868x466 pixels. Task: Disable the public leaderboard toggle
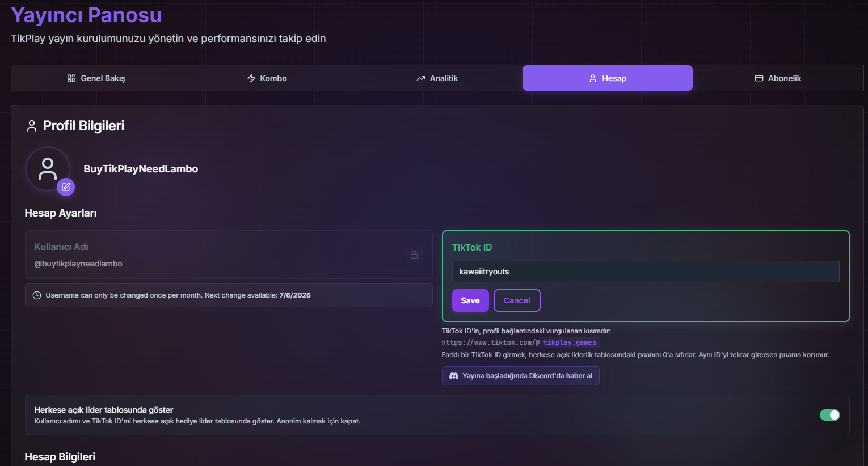tap(830, 415)
